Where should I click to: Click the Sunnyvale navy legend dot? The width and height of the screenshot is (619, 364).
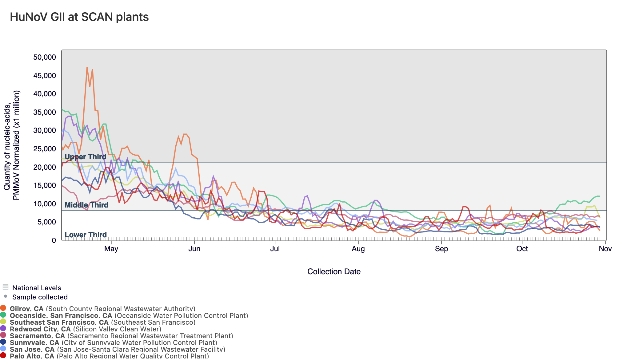pos(3,342)
